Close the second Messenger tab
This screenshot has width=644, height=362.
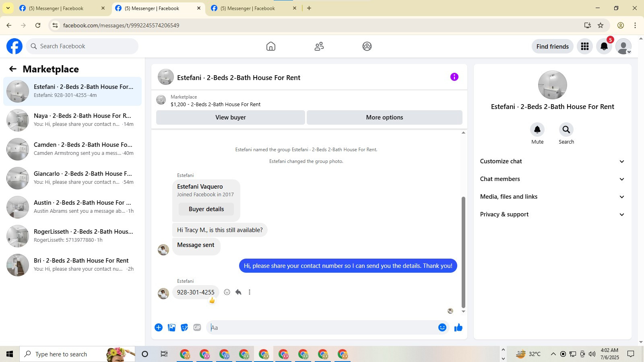tap(199, 8)
